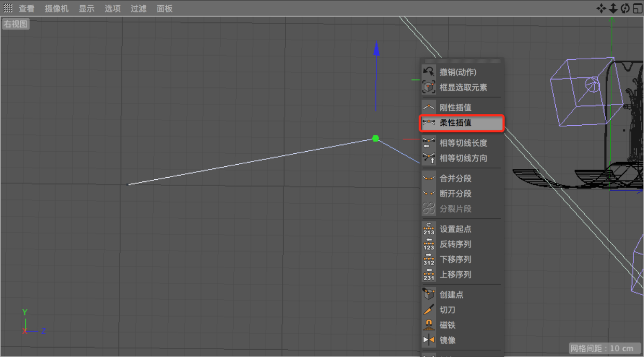
Task: Click the 合并分段 icon
Action: [x=428, y=178]
